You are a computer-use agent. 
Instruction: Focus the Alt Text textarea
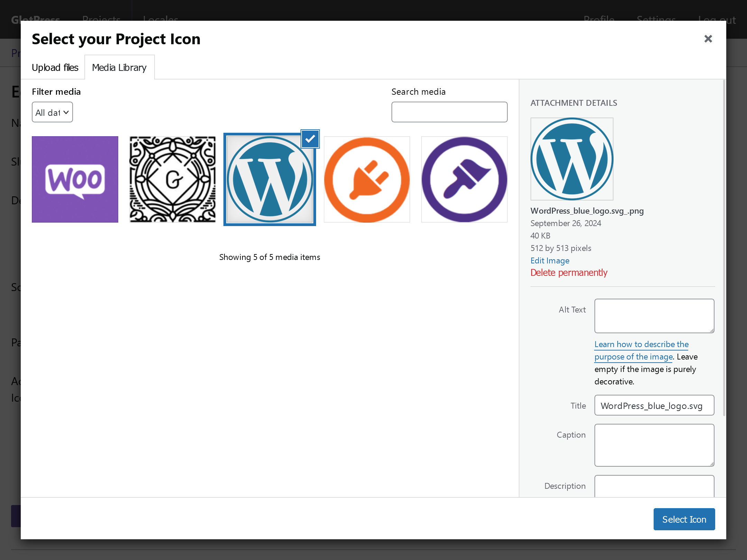click(654, 316)
